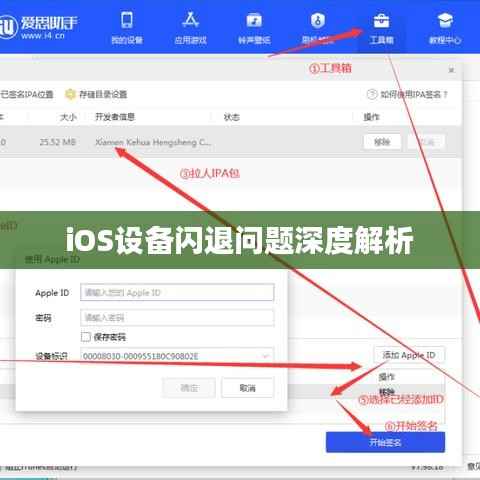Open 如何使用IPA签名 help link

click(x=414, y=95)
